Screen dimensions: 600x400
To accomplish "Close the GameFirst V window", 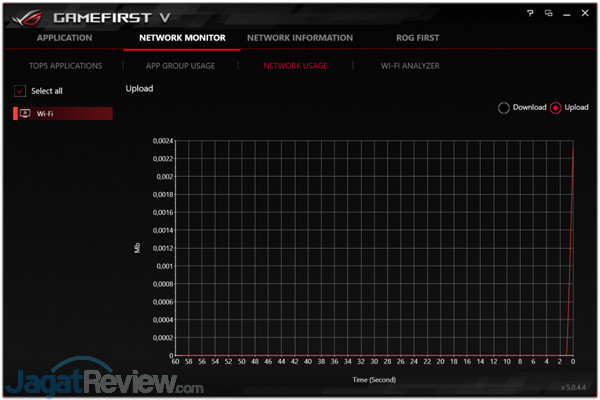I will (x=585, y=13).
